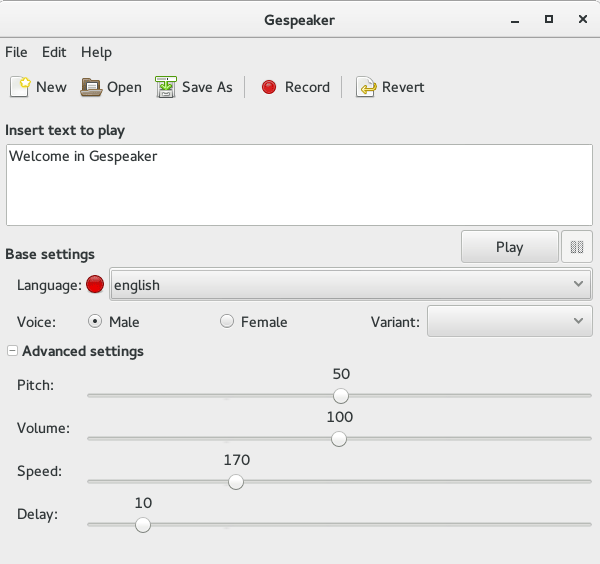Select the Male voice radio button
The height and width of the screenshot is (564, 600).
coord(95,322)
